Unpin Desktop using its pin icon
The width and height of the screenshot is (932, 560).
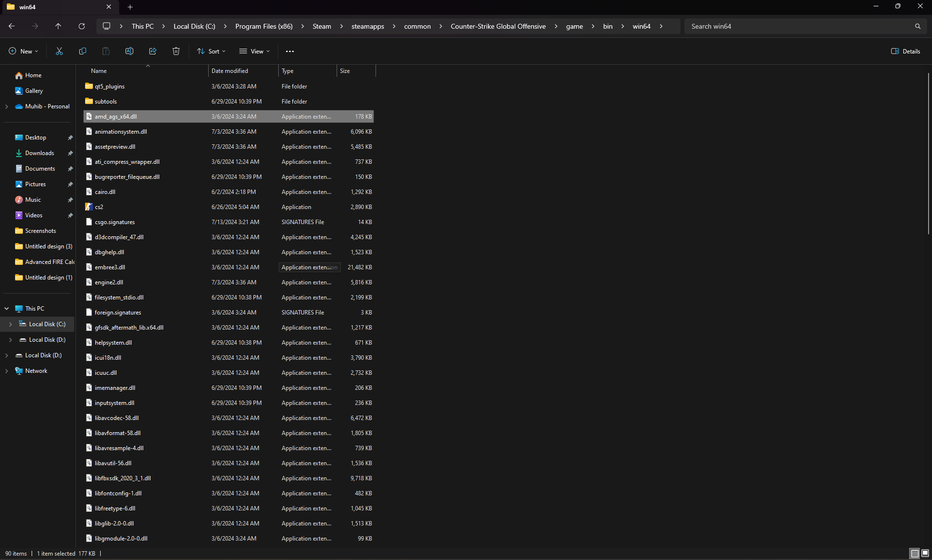pyautogui.click(x=70, y=138)
